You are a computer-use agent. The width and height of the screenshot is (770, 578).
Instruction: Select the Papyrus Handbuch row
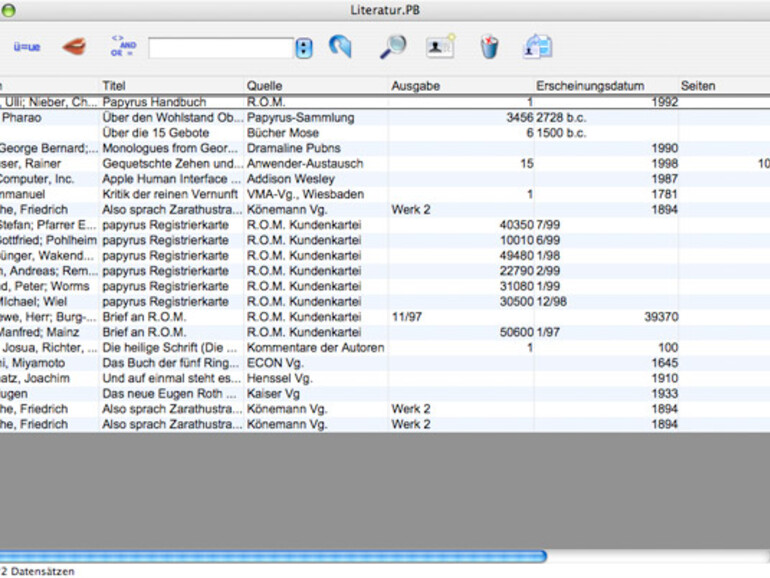click(385, 102)
